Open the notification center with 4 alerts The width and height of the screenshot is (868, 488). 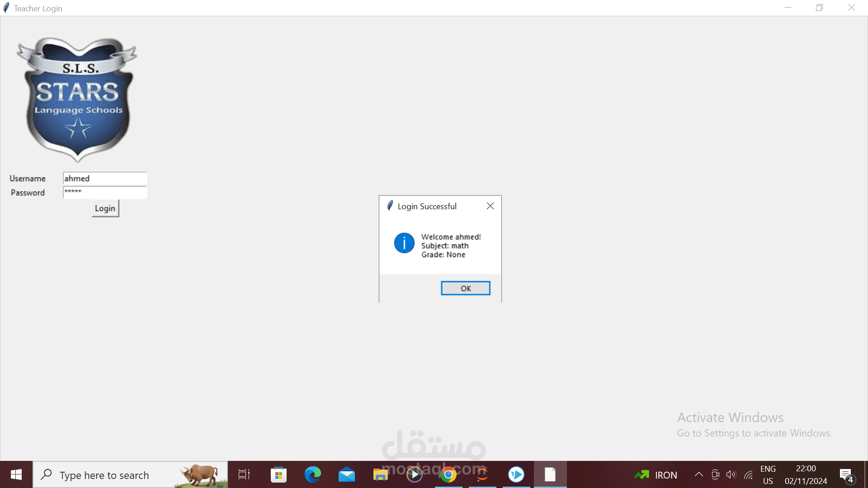click(846, 475)
